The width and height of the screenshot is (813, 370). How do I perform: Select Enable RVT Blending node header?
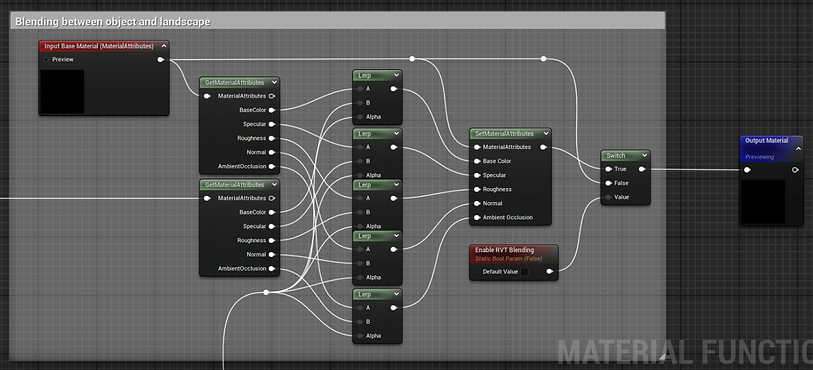click(x=514, y=253)
